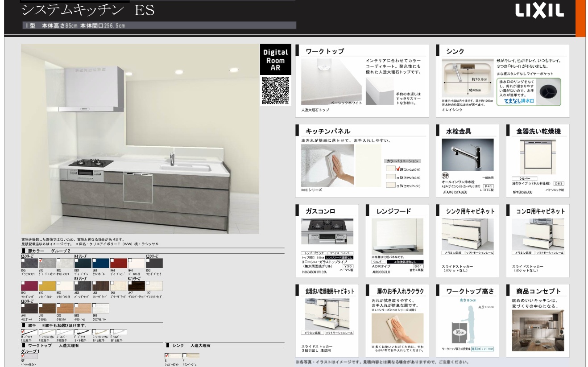
Task: Tick the checkbox on KK5 black stucco
Action: coord(23,260)
